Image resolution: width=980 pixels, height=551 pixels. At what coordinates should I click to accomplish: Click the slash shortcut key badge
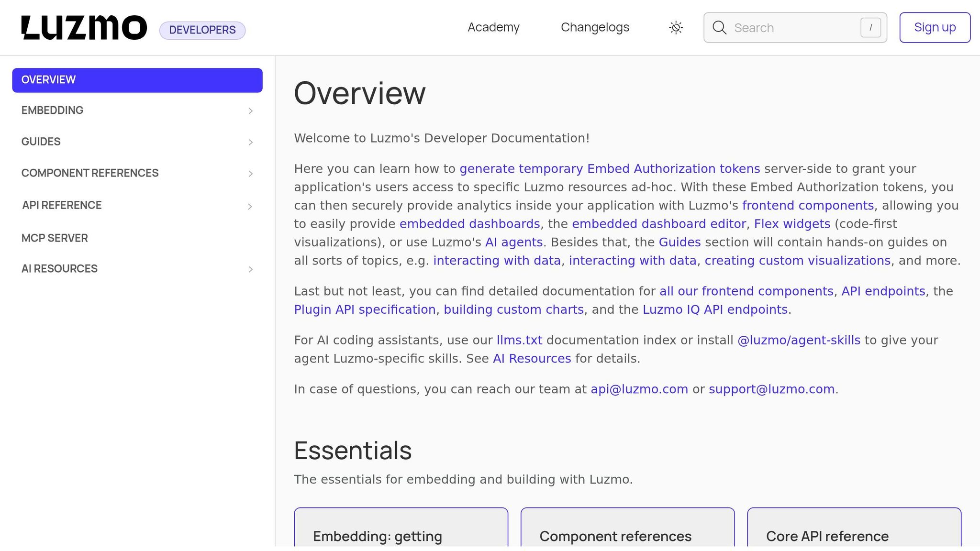(x=870, y=28)
